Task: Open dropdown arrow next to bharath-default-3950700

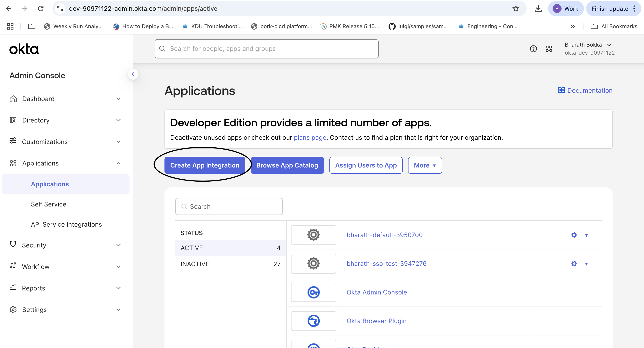Action: 586,235
